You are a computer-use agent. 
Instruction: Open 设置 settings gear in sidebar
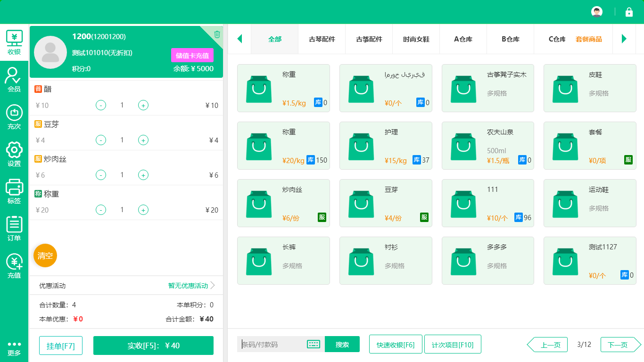coord(14,154)
